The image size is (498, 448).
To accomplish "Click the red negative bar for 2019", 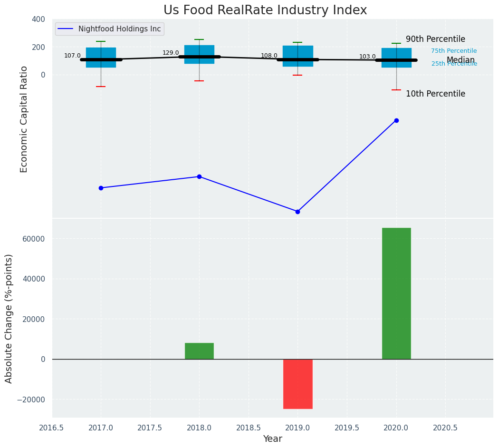I will tap(297, 384).
